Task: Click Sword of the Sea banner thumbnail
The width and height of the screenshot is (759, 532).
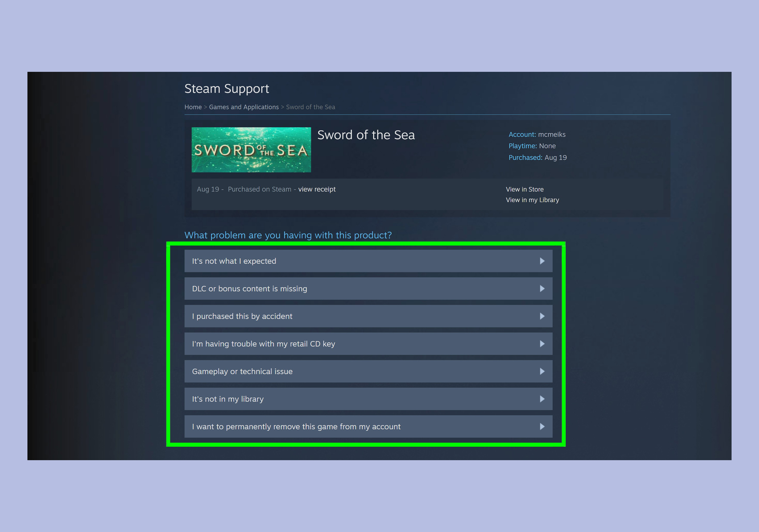Action: point(251,150)
